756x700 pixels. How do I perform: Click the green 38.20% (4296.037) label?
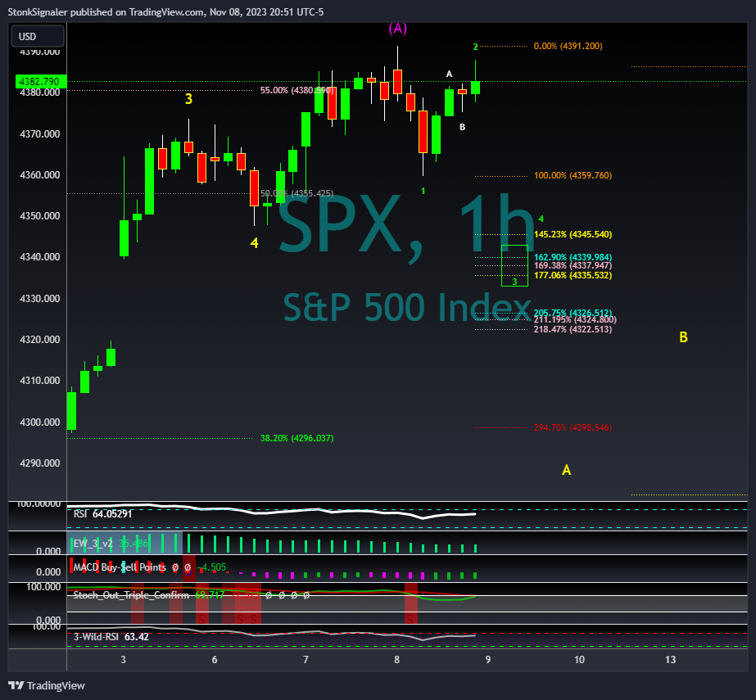coord(297,438)
